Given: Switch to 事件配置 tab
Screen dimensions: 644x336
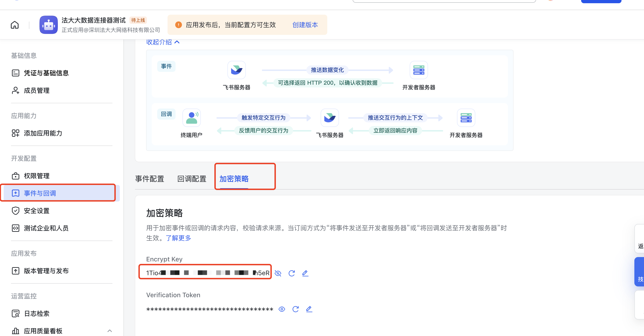Looking at the screenshot, I should [x=149, y=179].
